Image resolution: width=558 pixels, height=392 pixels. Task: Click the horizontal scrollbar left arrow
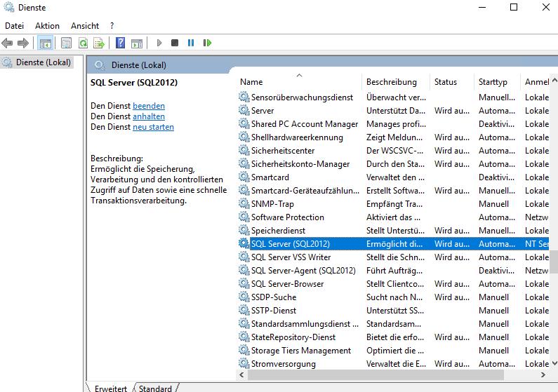(242, 374)
